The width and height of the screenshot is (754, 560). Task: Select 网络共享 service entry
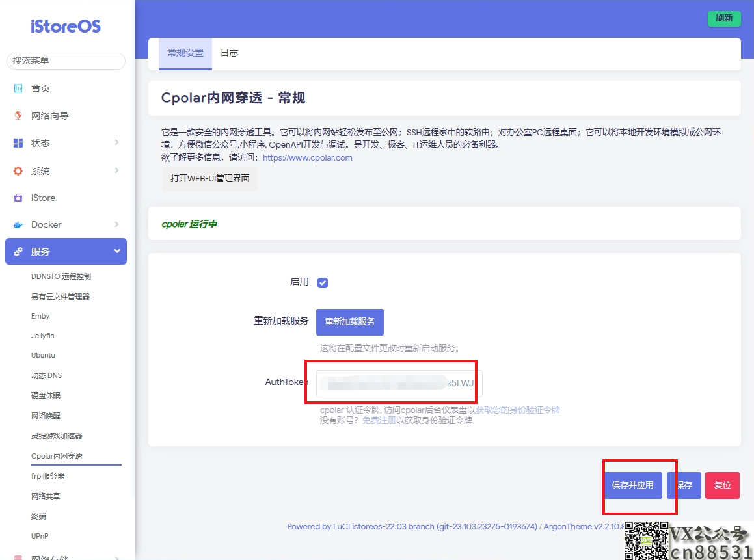[x=46, y=496]
